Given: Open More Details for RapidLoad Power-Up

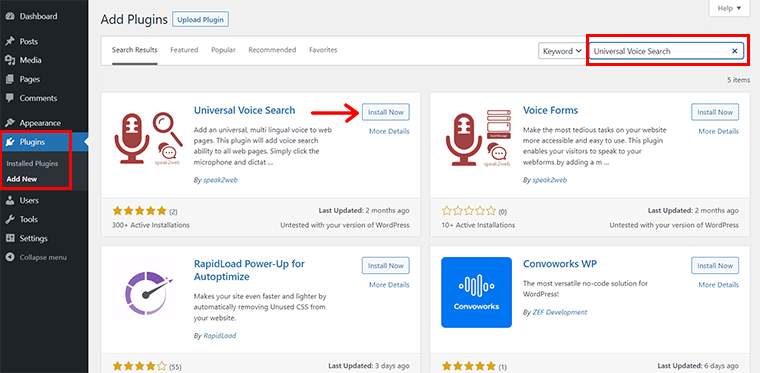Looking at the screenshot, I should (x=389, y=285).
